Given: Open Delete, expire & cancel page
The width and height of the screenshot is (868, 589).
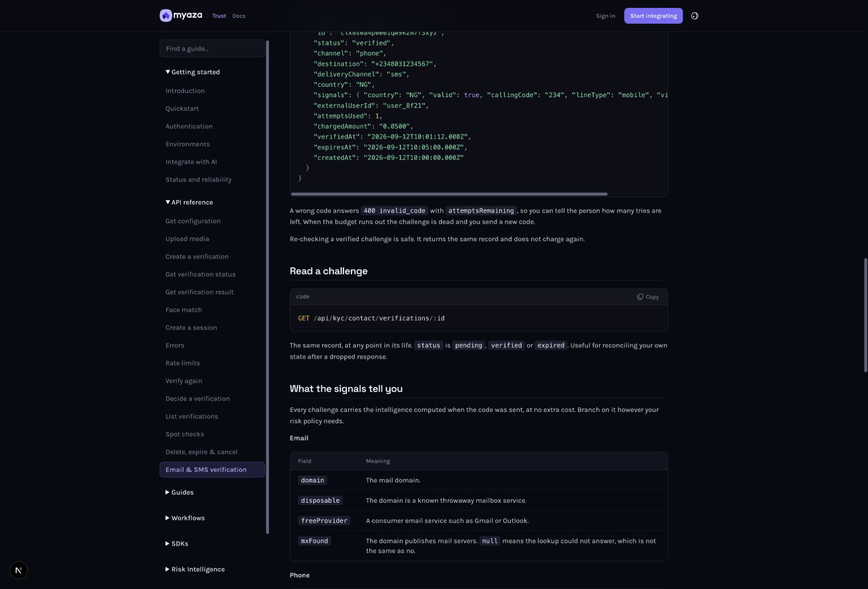Looking at the screenshot, I should pyautogui.click(x=201, y=453).
